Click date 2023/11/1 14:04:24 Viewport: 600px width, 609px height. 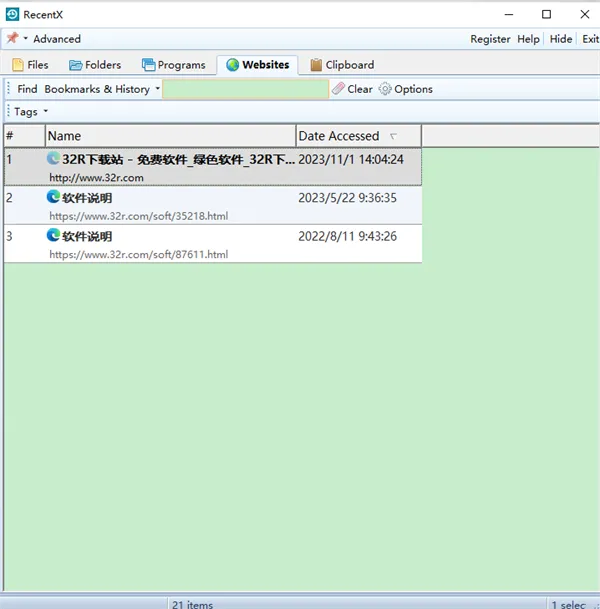(x=351, y=159)
